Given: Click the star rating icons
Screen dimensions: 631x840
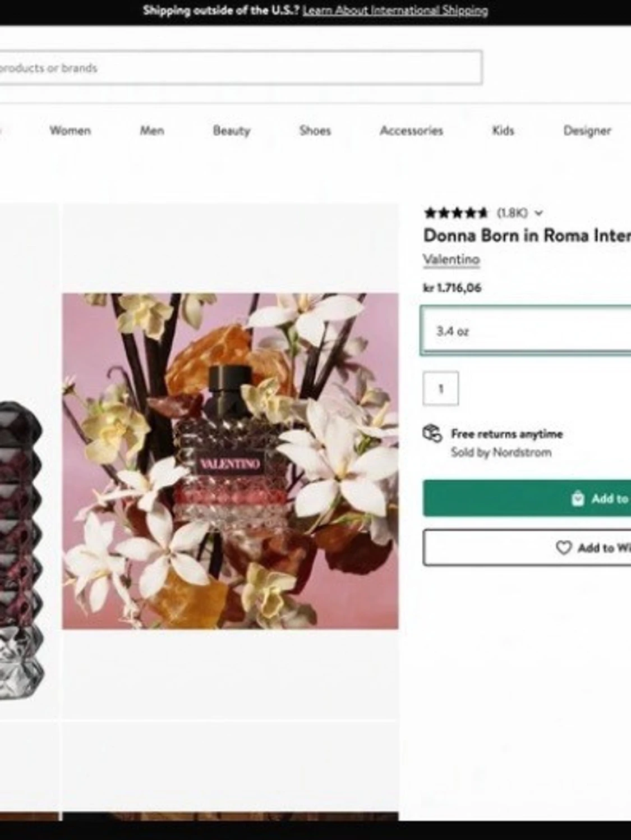Looking at the screenshot, I should 455,213.
